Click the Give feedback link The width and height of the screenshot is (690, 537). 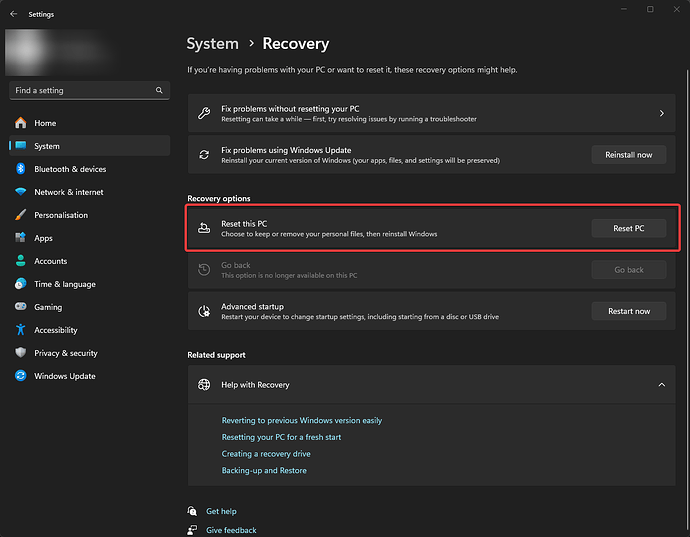pos(231,530)
